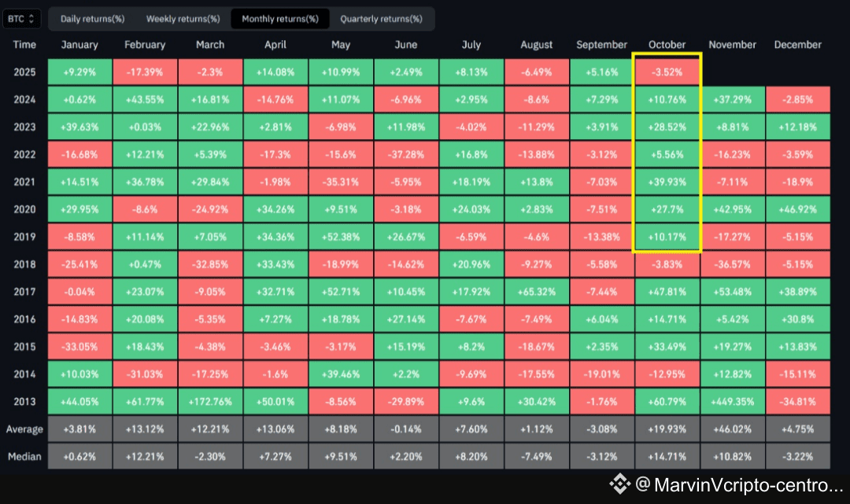Viewport: 850px width, 504px height.
Task: Select the October median cell +14.71%
Action: coord(667,457)
